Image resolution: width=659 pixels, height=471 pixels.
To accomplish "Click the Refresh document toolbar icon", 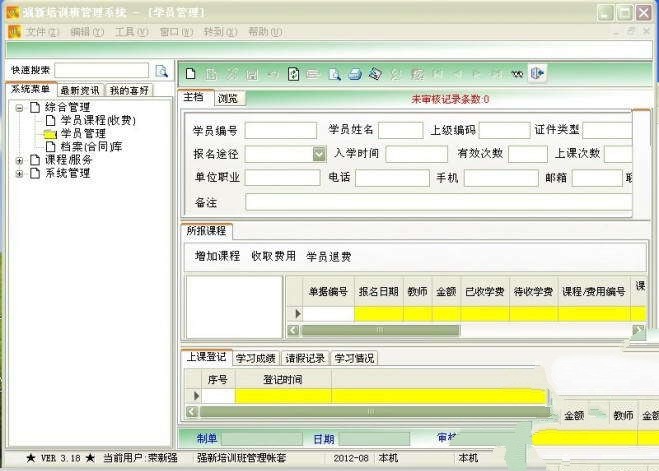I will pos(293,74).
